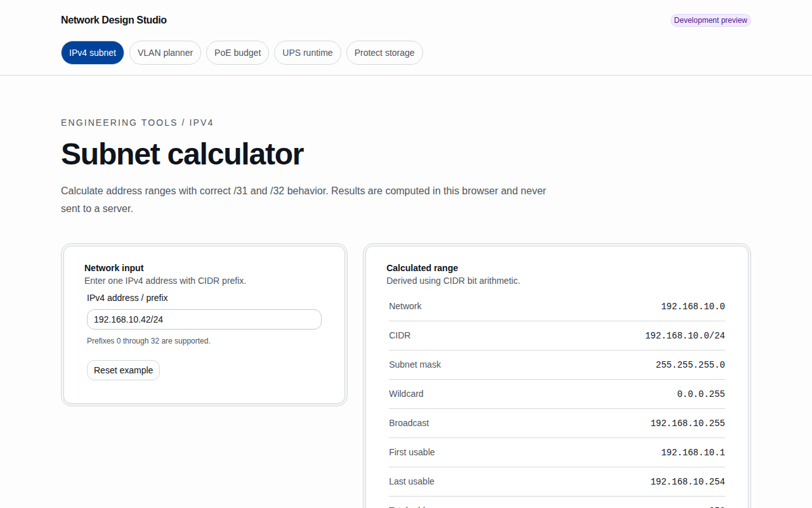Select the Last usable value 192.168.10.254

(688, 481)
